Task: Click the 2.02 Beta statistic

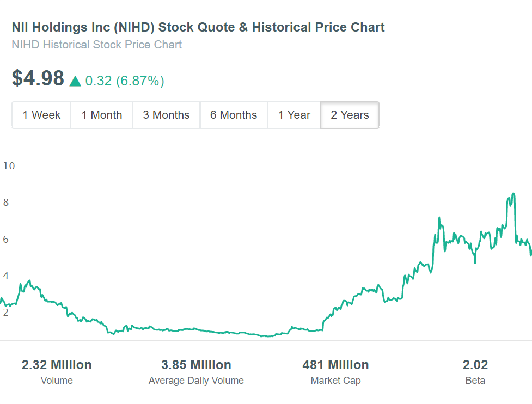Action: (x=475, y=365)
